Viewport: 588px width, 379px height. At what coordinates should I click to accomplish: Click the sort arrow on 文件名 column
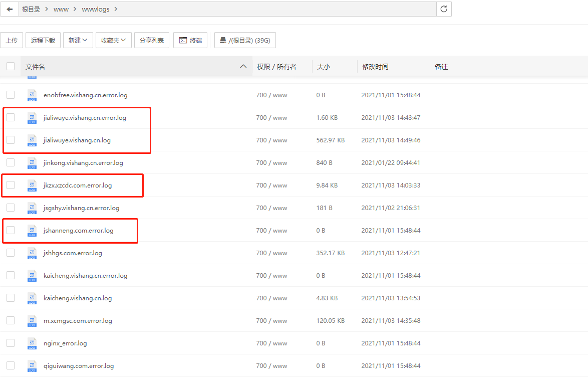[243, 66]
